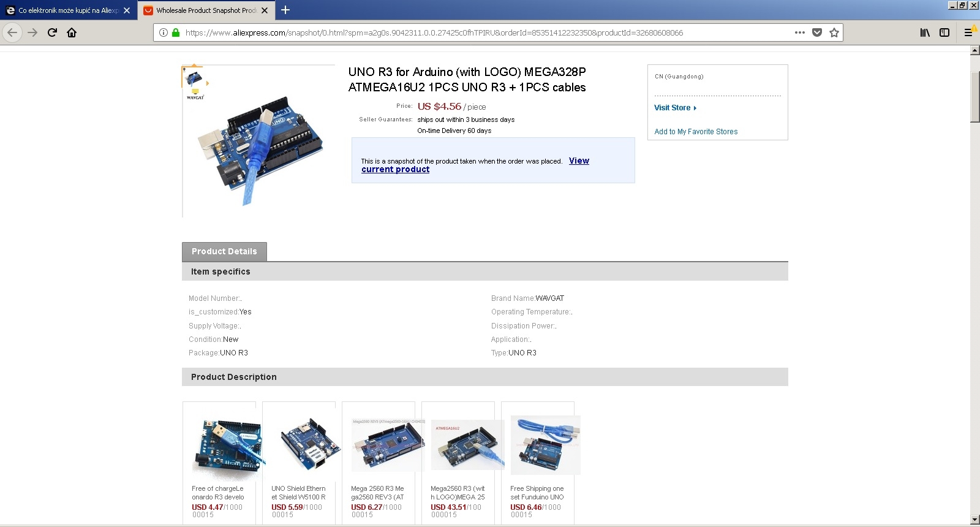Open the Firefox Library menu

click(x=925, y=32)
